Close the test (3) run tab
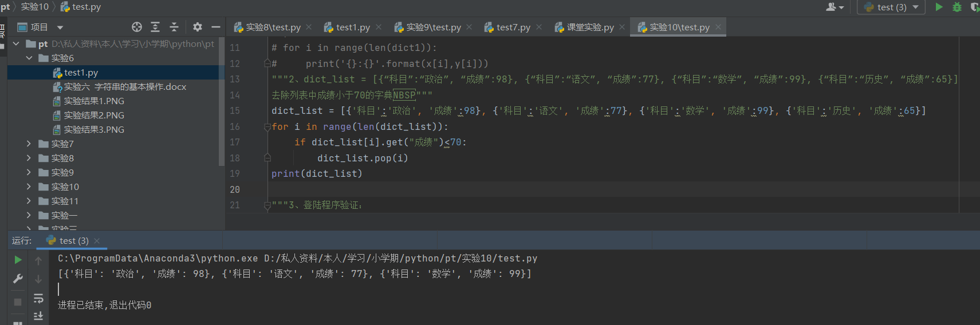 click(97, 241)
